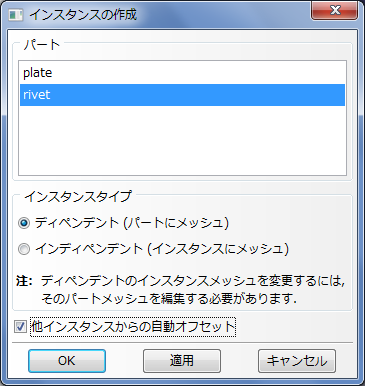Image resolution: width=365 pixels, height=386 pixels.
Task: Select the plate part in the list
Action: tap(182, 73)
